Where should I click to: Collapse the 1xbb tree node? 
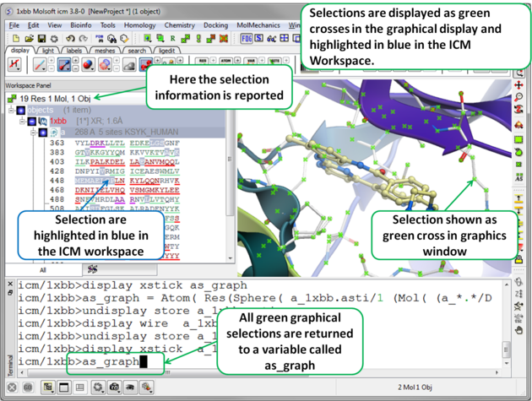pos(22,122)
